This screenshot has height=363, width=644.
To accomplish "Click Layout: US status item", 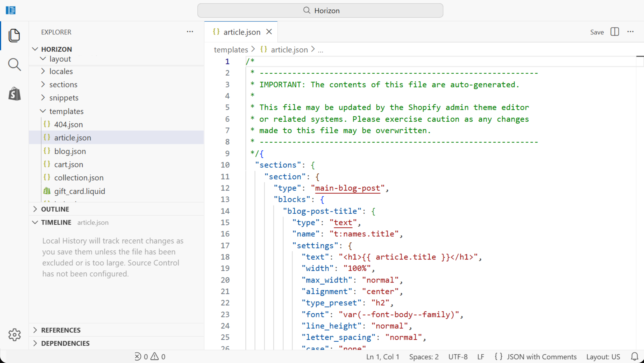I will point(603,357).
